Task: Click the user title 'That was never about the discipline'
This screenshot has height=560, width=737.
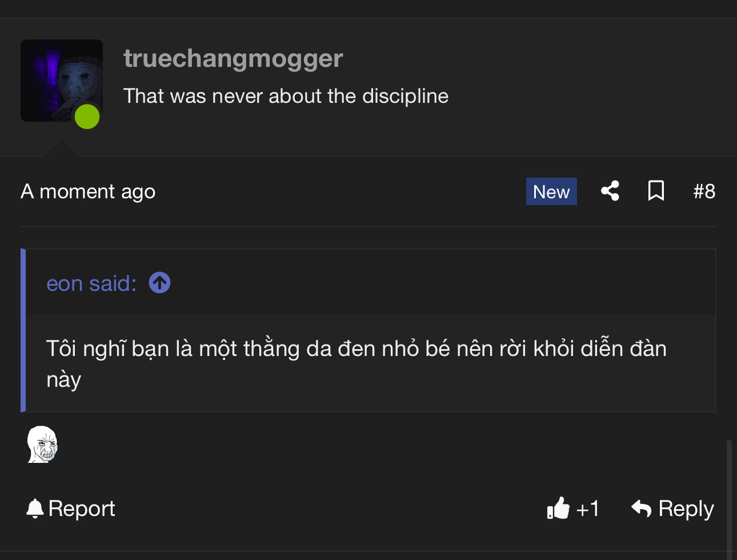Action: pyautogui.click(x=286, y=96)
